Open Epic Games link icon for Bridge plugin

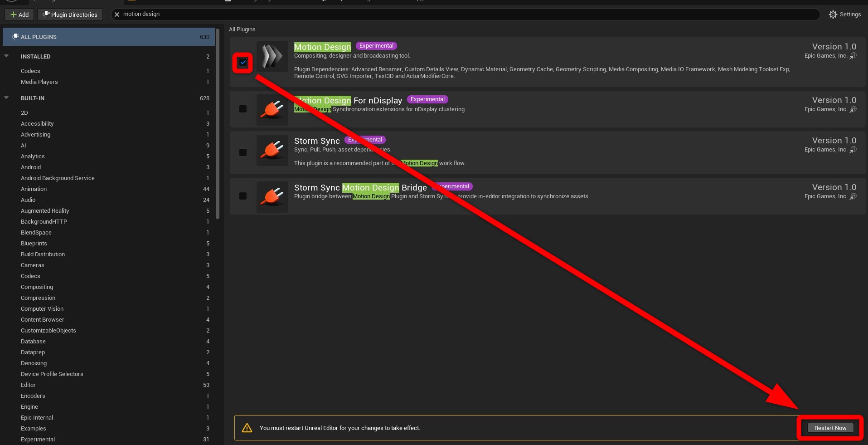[853, 196]
